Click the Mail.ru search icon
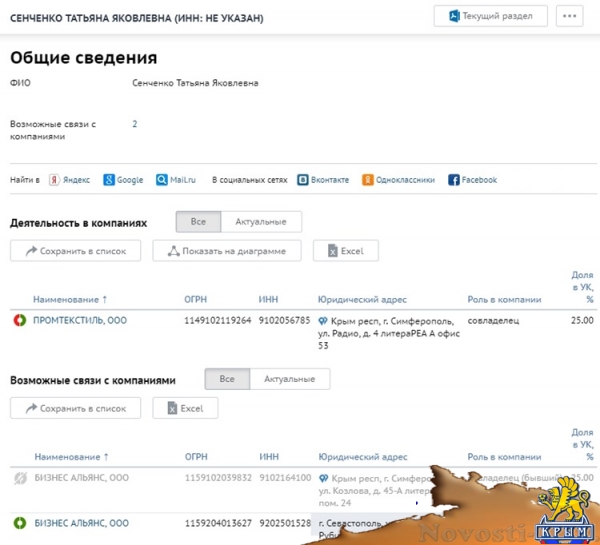The width and height of the screenshot is (600, 545). coord(161,180)
